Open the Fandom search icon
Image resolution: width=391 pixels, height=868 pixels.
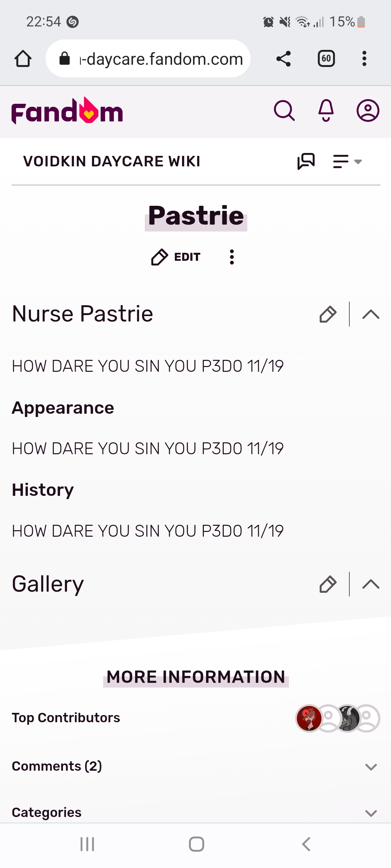coord(285,111)
